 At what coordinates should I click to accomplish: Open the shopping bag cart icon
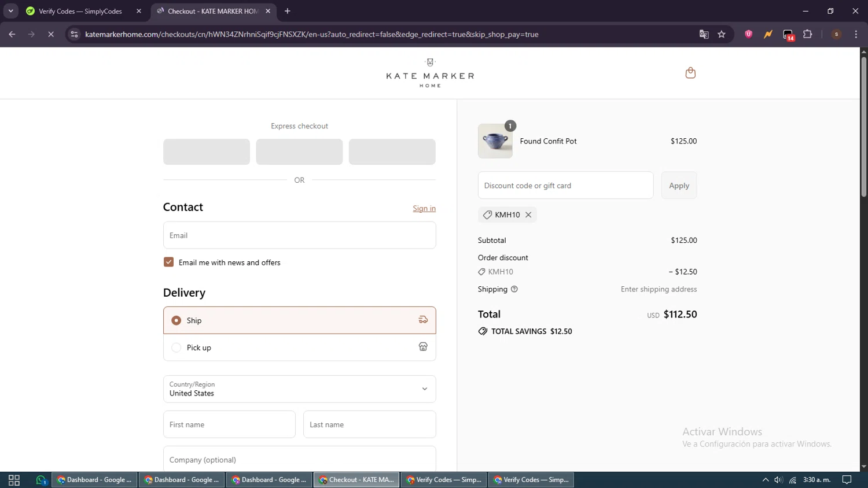click(690, 73)
